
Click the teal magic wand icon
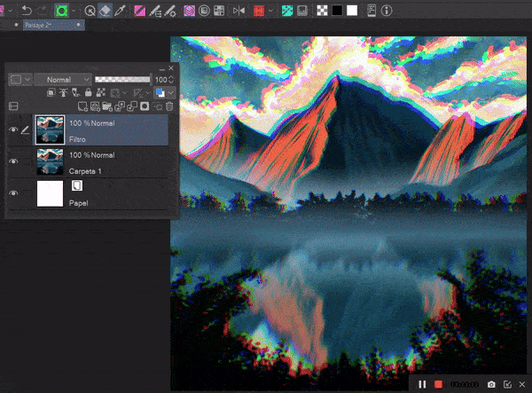click(x=287, y=11)
